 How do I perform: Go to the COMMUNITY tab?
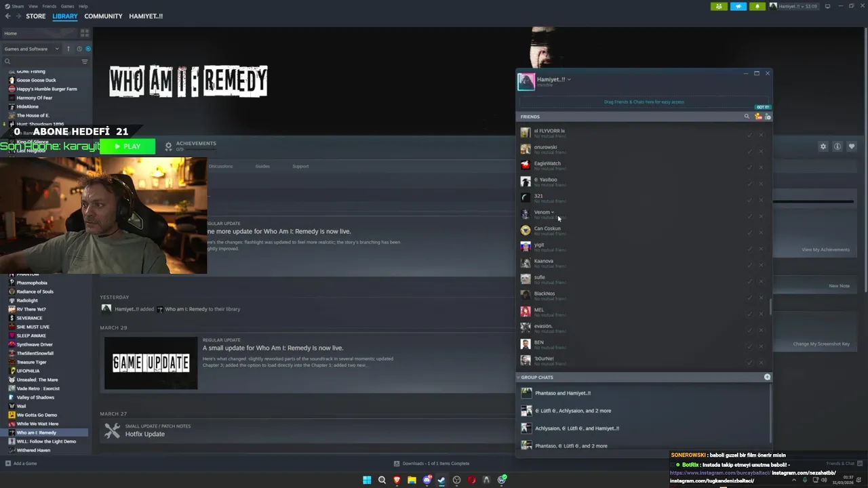(103, 16)
